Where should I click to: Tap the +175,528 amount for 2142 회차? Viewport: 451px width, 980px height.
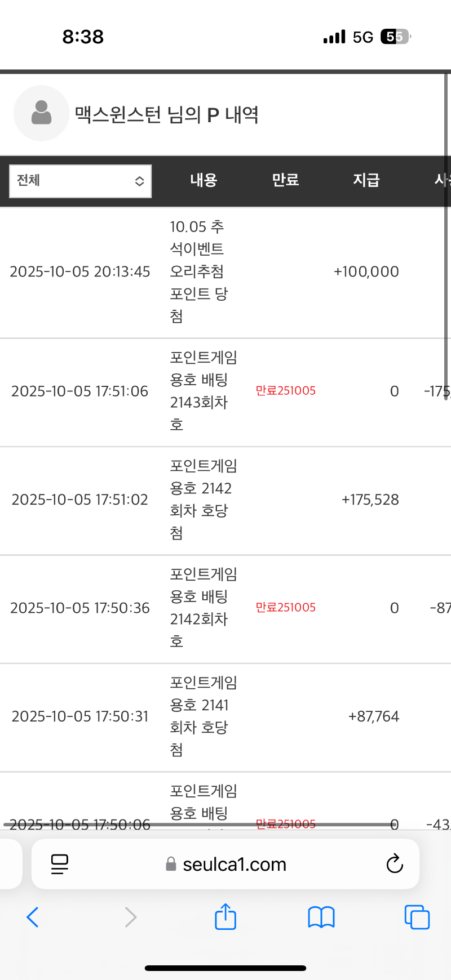click(x=370, y=500)
